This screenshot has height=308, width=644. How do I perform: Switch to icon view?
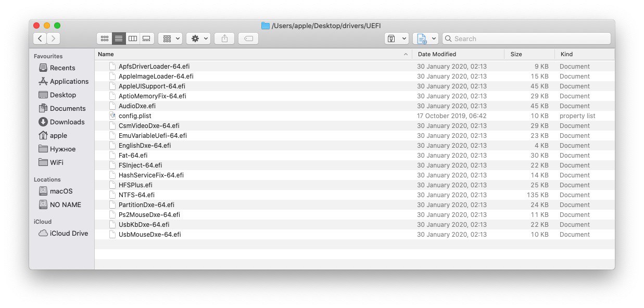104,38
